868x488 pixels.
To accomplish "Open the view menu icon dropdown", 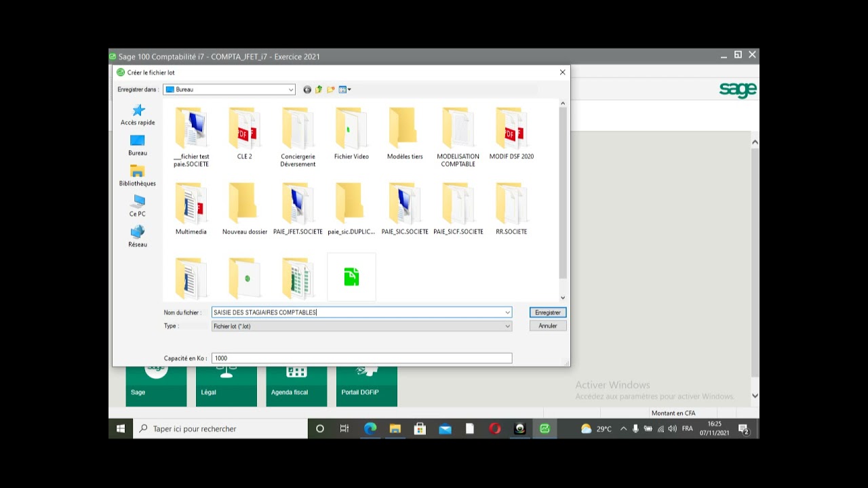I will (x=344, y=89).
